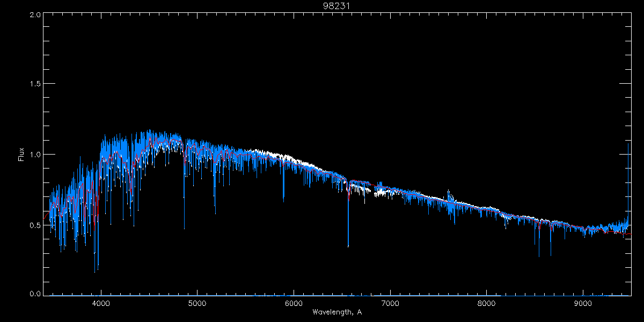Click the 2.0 flux tick label
The image size is (644, 322).
pyautogui.click(x=35, y=15)
